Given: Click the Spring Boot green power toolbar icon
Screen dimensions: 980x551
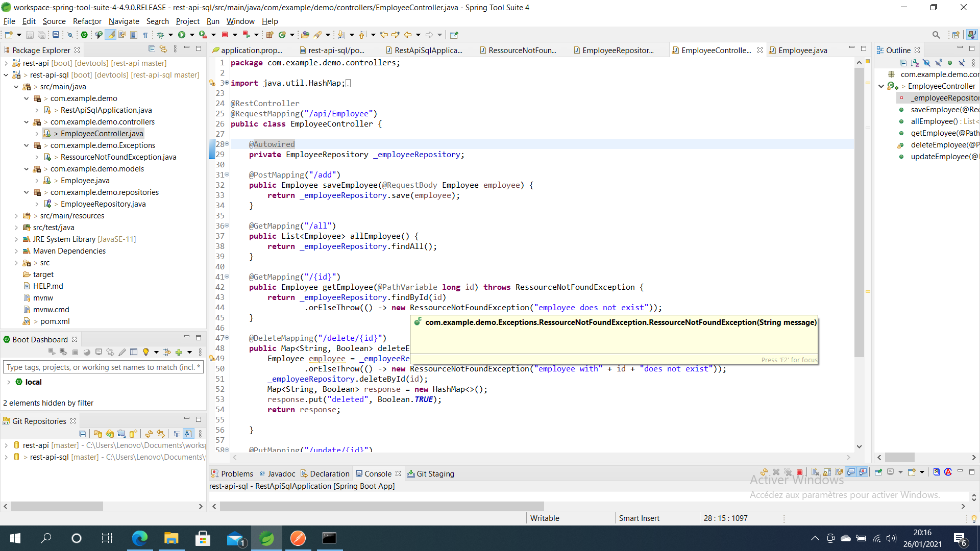Looking at the screenshot, I should pyautogui.click(x=84, y=35).
